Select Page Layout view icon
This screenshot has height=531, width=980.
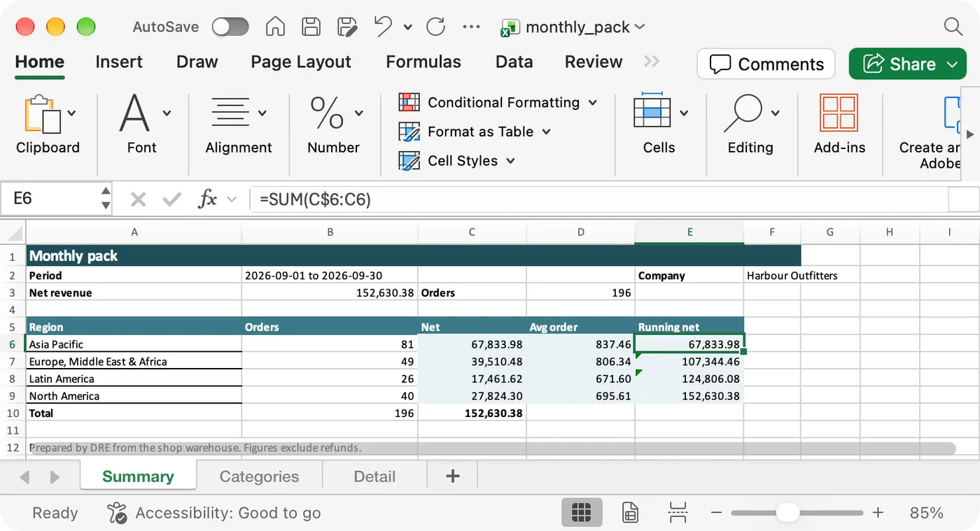(630, 513)
